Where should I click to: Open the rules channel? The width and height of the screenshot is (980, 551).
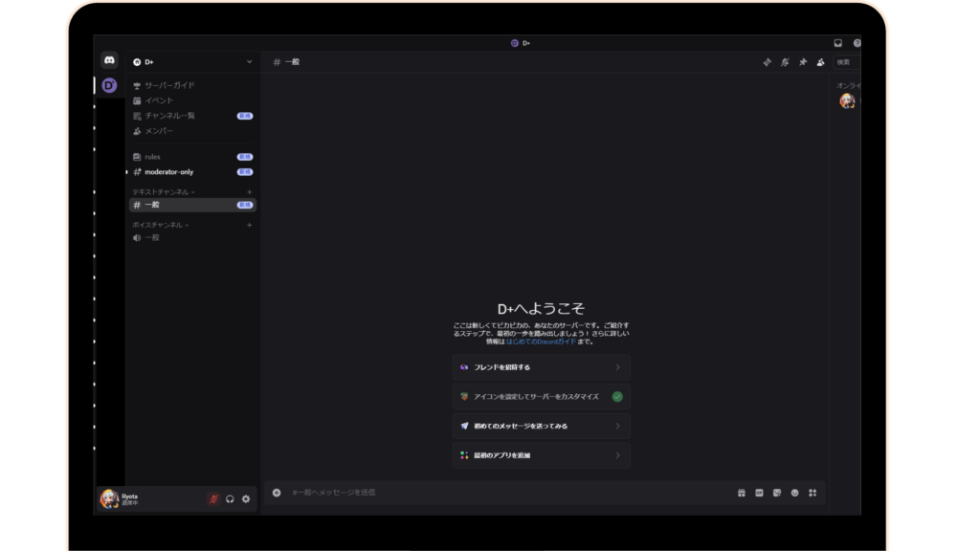coord(192,157)
